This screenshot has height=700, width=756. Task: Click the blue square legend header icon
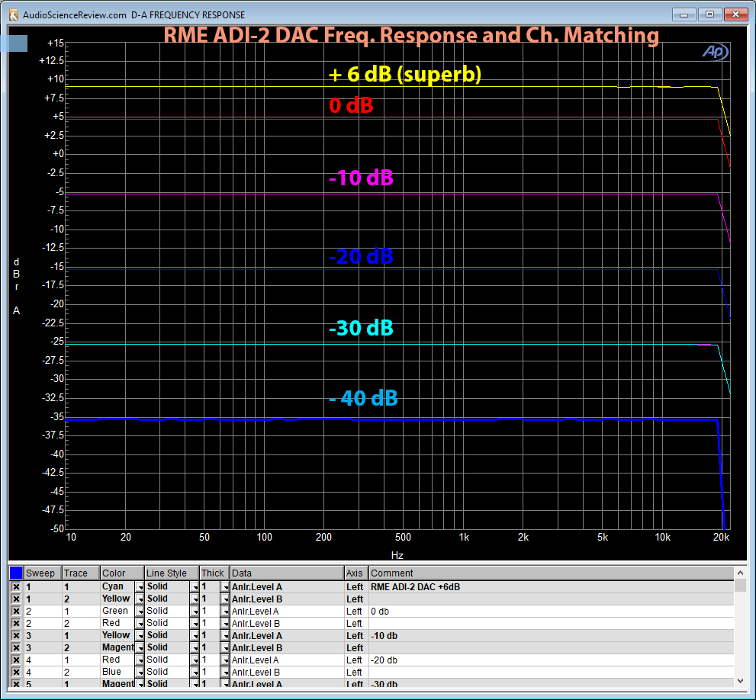point(16,573)
